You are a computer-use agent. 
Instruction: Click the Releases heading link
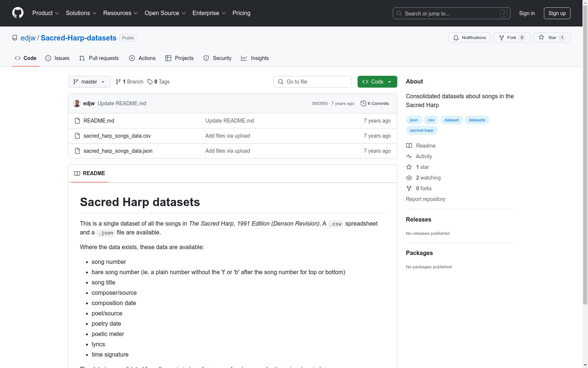pos(419,219)
